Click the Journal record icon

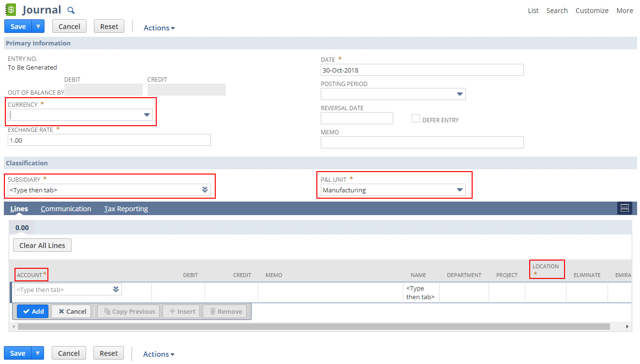tap(10, 10)
